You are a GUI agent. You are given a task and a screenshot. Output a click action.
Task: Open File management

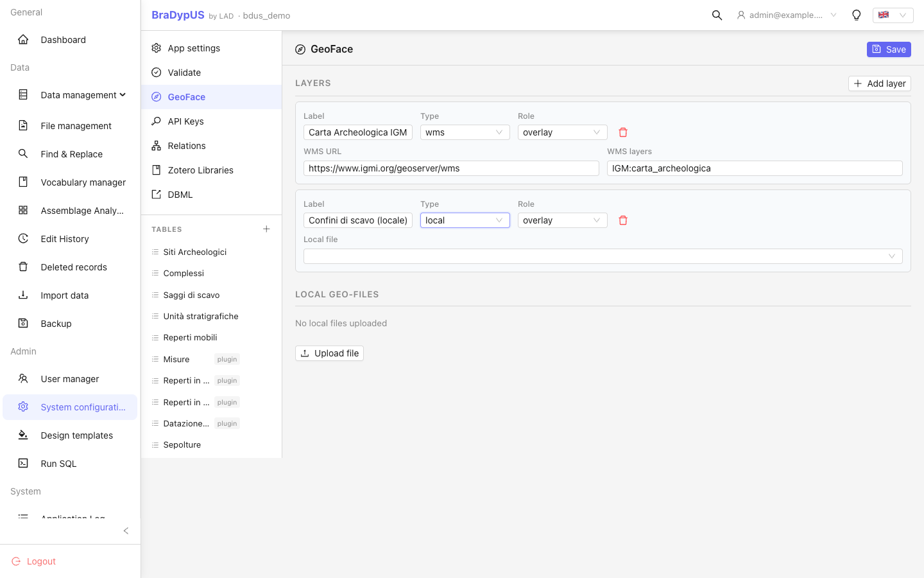[x=70, y=126]
